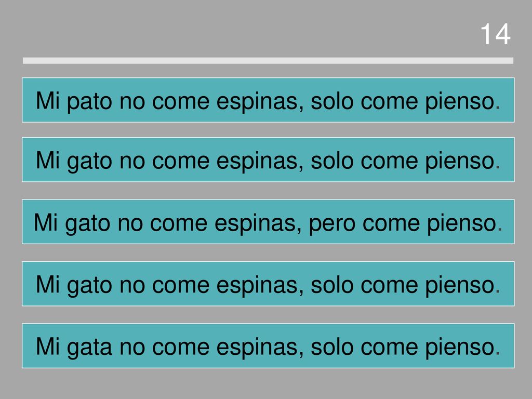Click "espinas" in the sentence with "pero"
This screenshot has width=532, height=399.
(x=258, y=223)
